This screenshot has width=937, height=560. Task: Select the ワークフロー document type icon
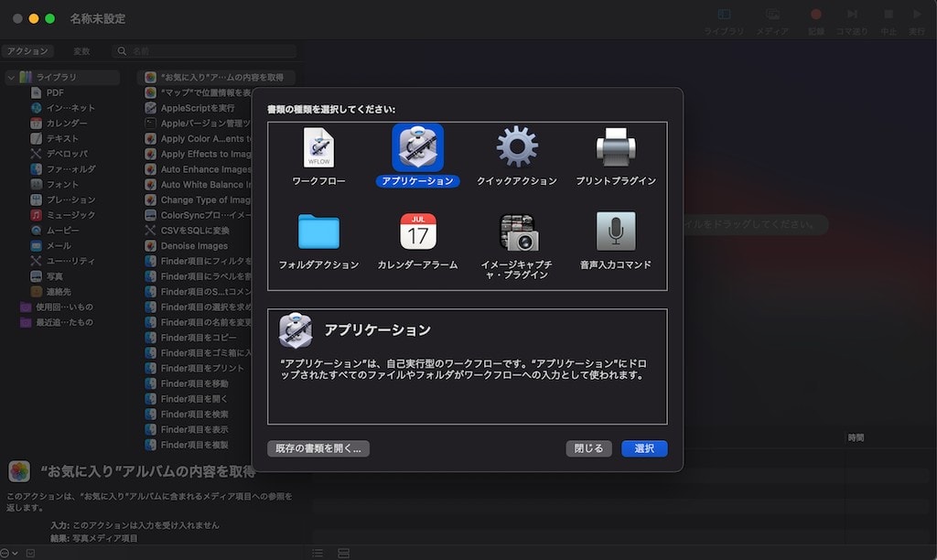pos(318,148)
